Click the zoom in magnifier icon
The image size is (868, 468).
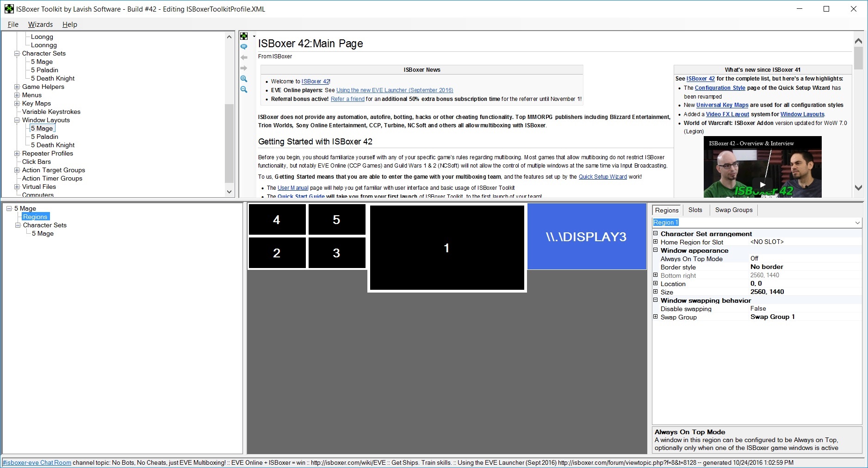[244, 79]
